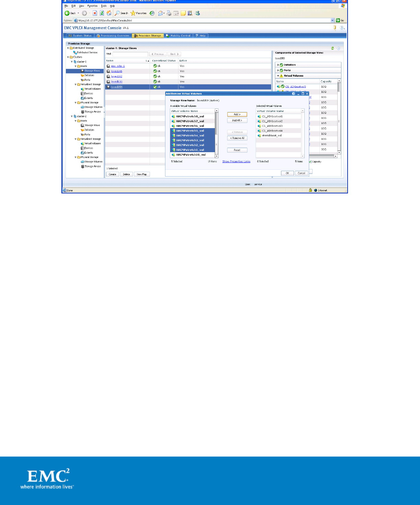Click the Distributed Devices tree icon
The height and width of the screenshot is (505, 420).
(75, 53)
